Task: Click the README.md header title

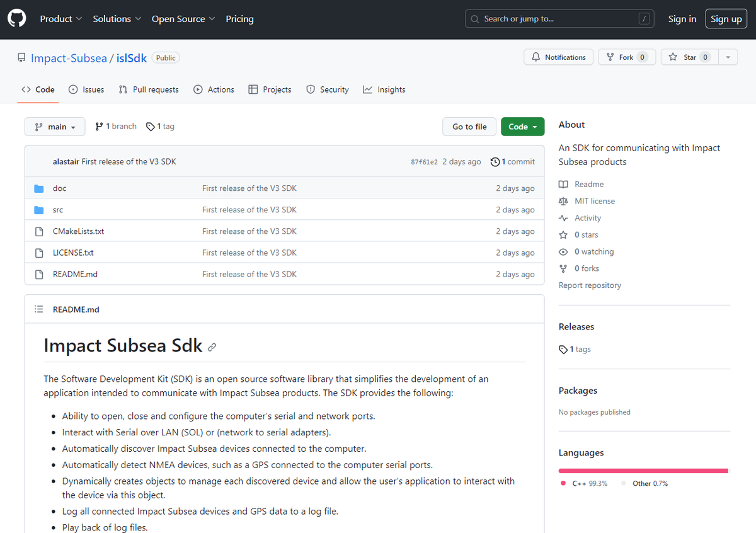Action: [x=76, y=309]
